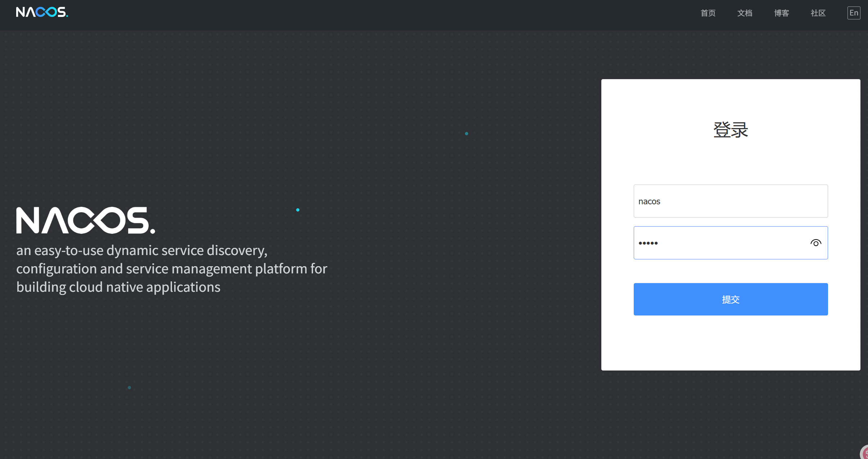Go to the 博客 blog page
This screenshot has height=459, width=868.
[x=781, y=13]
